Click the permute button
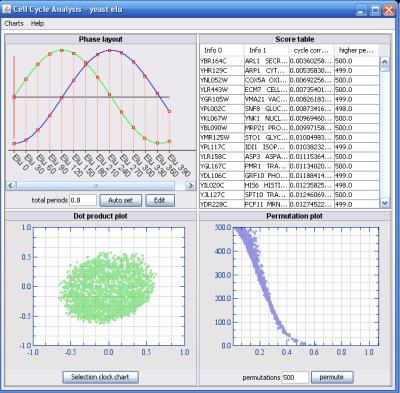400x393 pixels. 332,377
